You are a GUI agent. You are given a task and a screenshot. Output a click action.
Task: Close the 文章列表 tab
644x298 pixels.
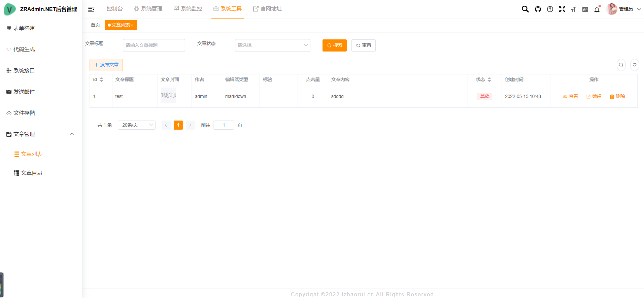[x=132, y=25]
